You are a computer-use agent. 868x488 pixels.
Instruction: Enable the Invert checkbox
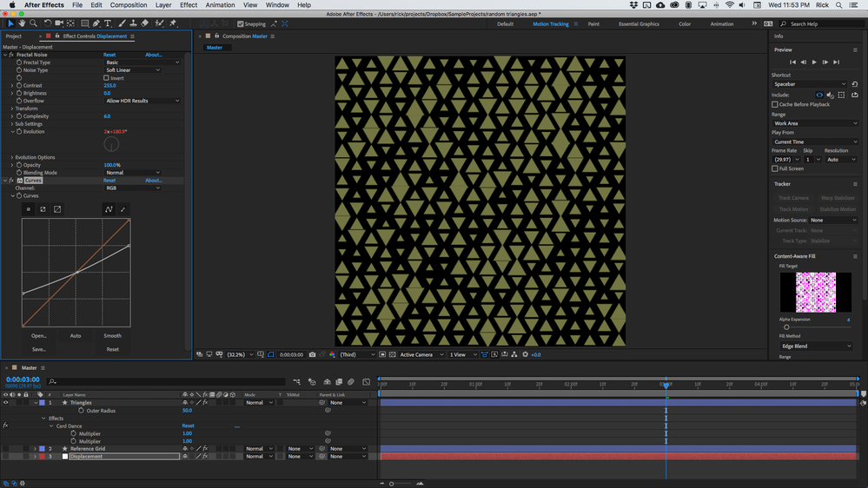(x=107, y=78)
